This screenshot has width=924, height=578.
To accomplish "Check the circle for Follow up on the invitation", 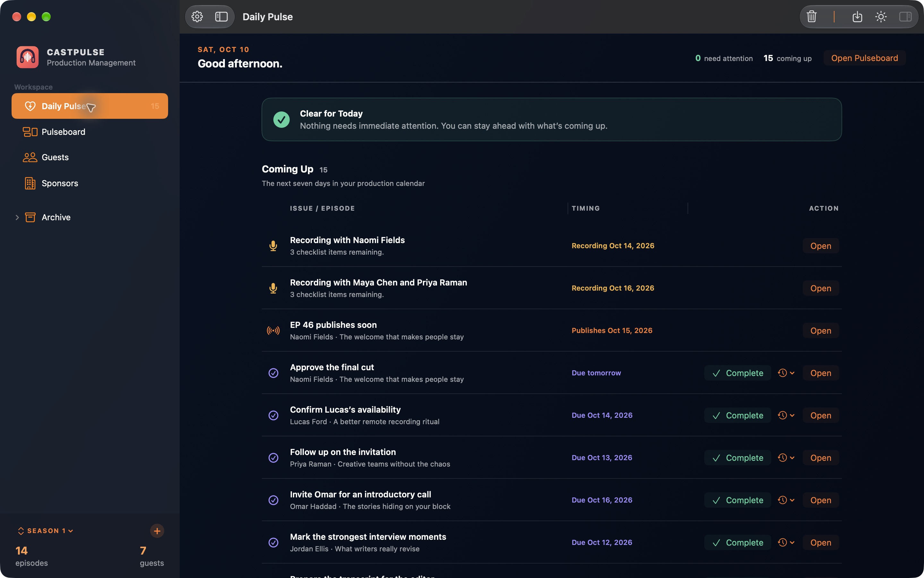I will (x=273, y=458).
